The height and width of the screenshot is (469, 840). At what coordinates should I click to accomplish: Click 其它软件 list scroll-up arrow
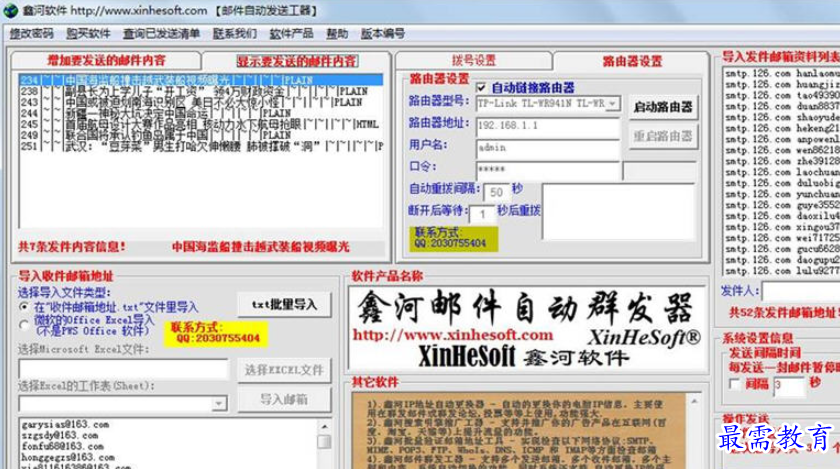coord(694,400)
